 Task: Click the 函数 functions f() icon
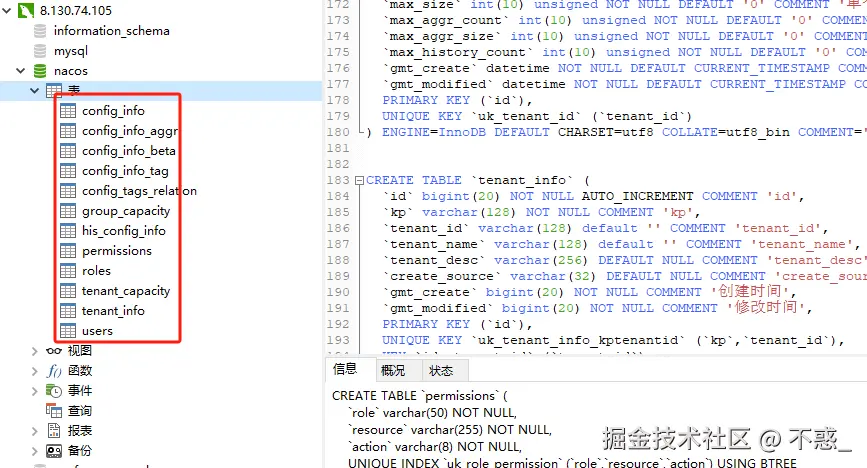[x=54, y=371]
